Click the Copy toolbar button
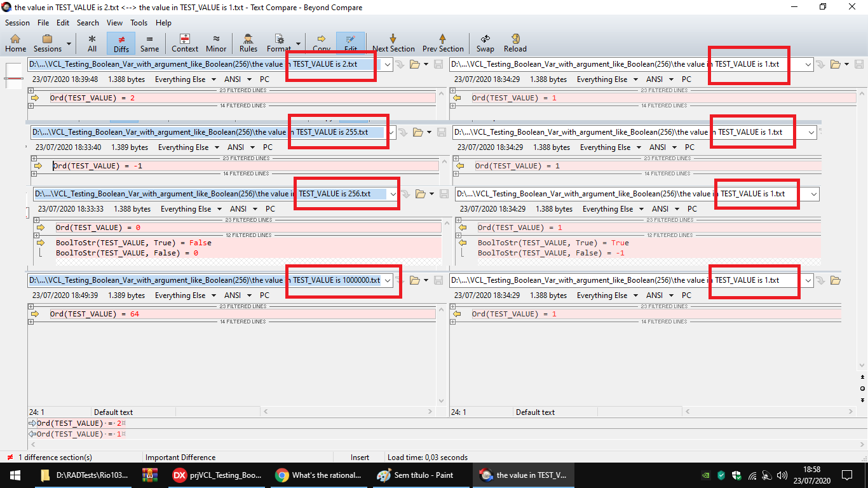This screenshot has width=868, height=488. pos(322,43)
